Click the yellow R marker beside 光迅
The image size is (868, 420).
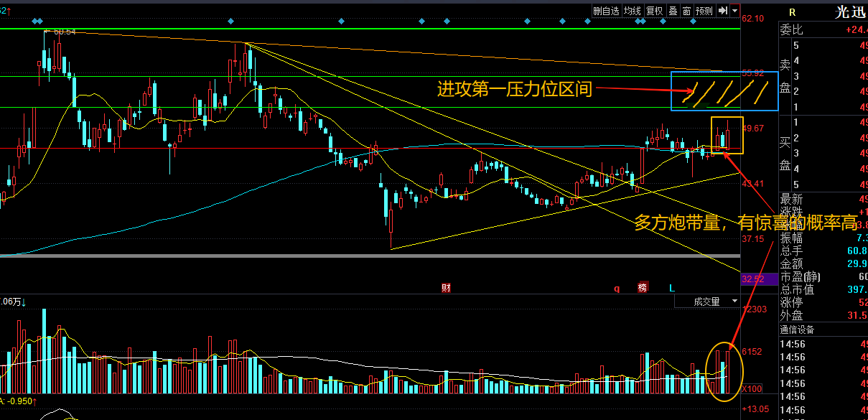point(792,12)
